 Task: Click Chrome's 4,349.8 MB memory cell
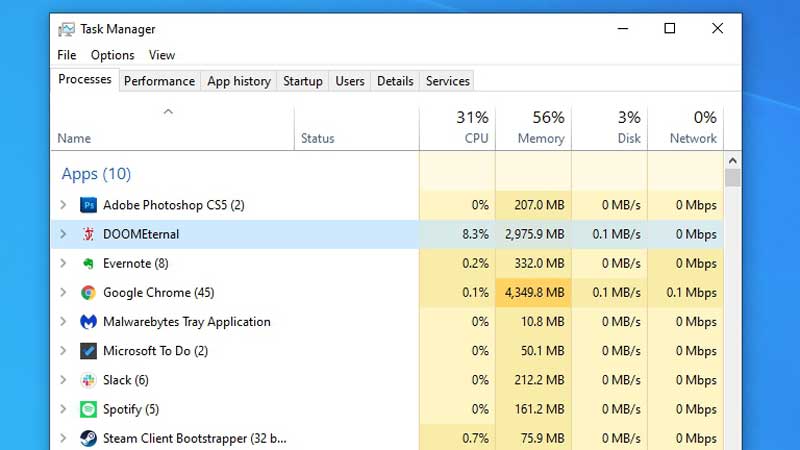533,293
